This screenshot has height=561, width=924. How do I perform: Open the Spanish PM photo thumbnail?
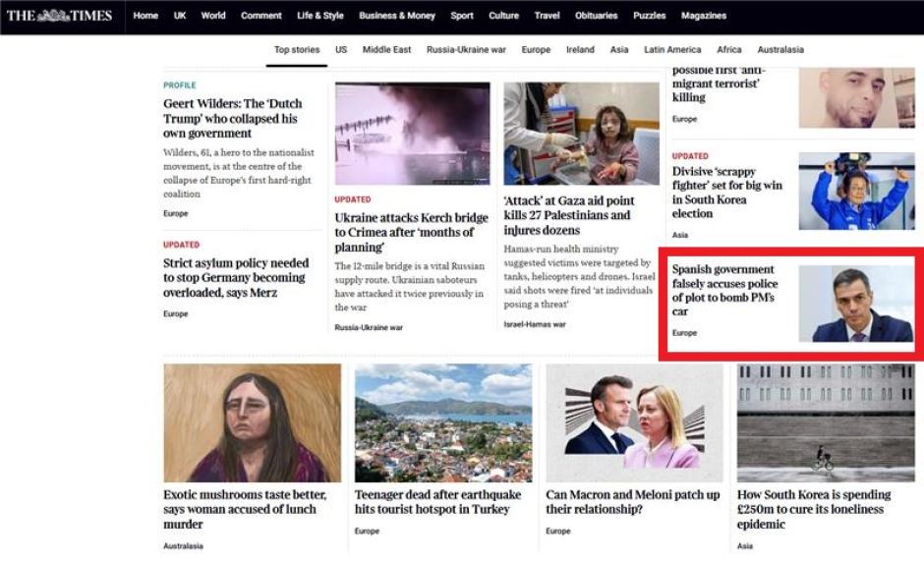coord(856,304)
